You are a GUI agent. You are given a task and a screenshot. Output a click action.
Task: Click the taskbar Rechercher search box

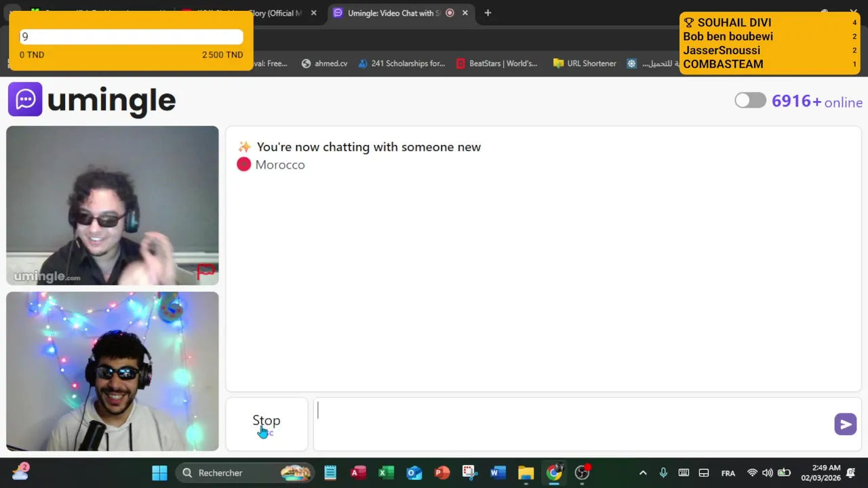point(245,472)
